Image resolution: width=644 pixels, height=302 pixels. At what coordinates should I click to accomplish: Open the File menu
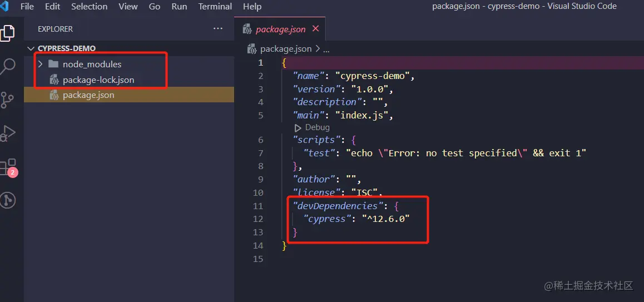[27, 7]
